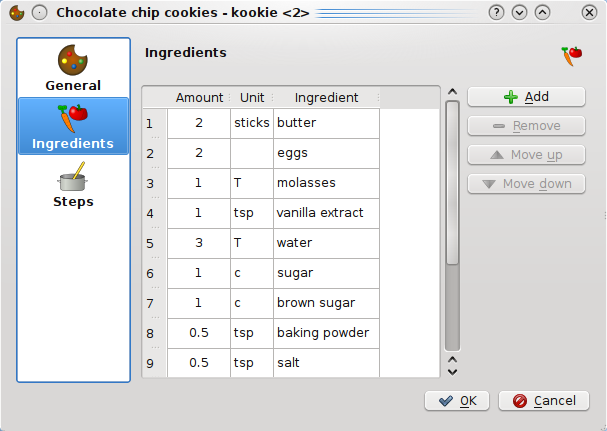Click the title bar help question mark
607x431 pixels.
click(x=495, y=12)
